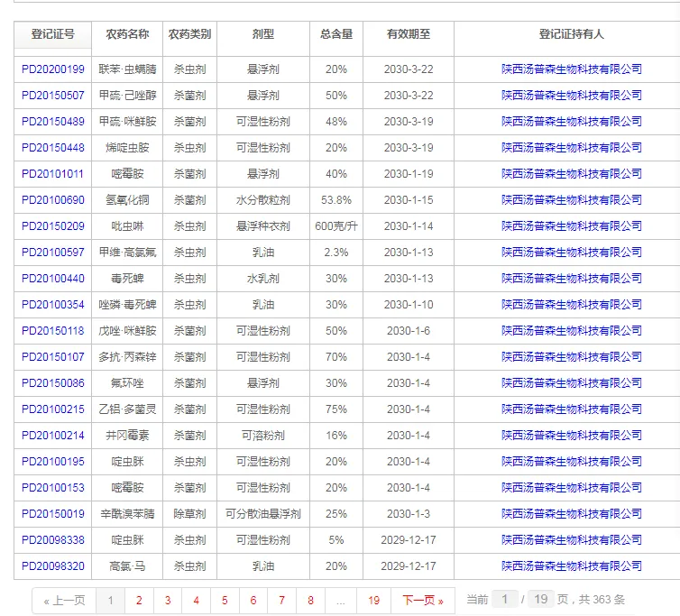Click total pages 19 indicator box
This screenshot has height=616, width=680.
pos(540,600)
